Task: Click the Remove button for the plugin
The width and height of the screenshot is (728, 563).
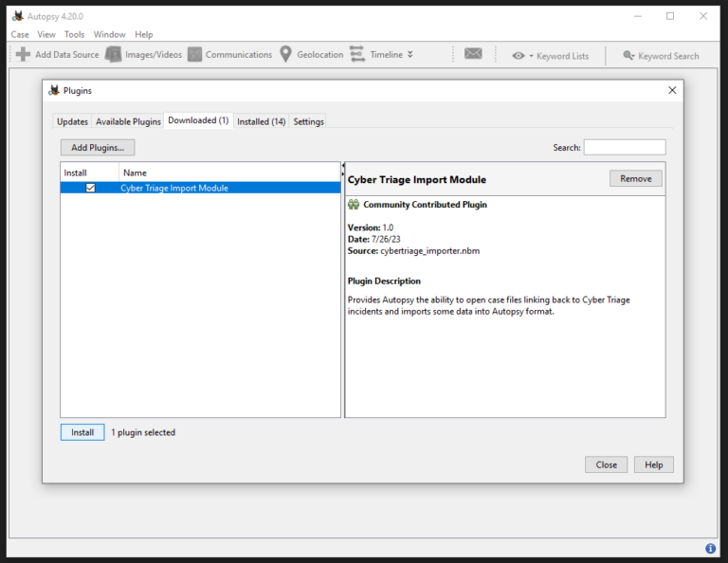Action: pos(635,178)
